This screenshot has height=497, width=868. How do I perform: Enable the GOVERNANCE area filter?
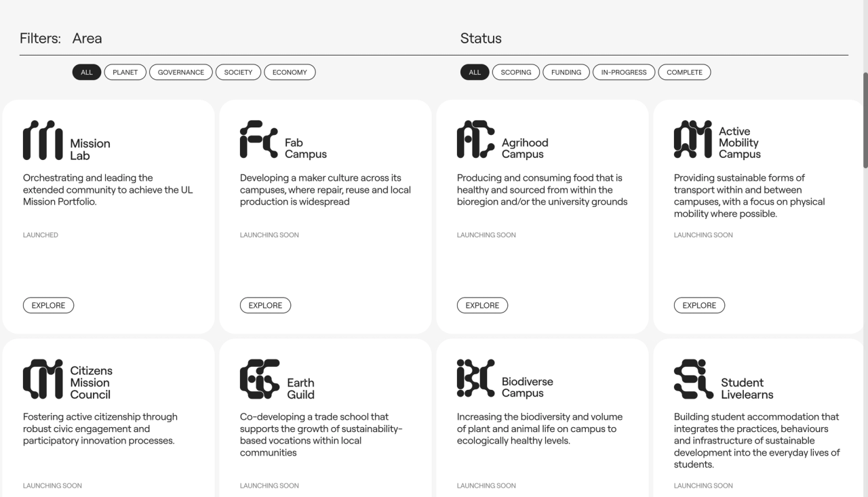180,72
